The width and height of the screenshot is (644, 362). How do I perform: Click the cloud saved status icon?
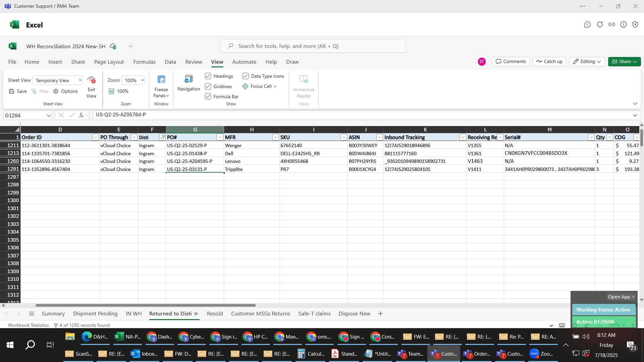click(x=113, y=46)
